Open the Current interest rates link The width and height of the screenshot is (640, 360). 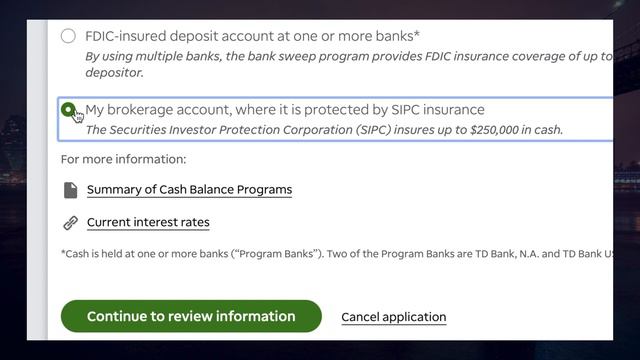pos(148,222)
